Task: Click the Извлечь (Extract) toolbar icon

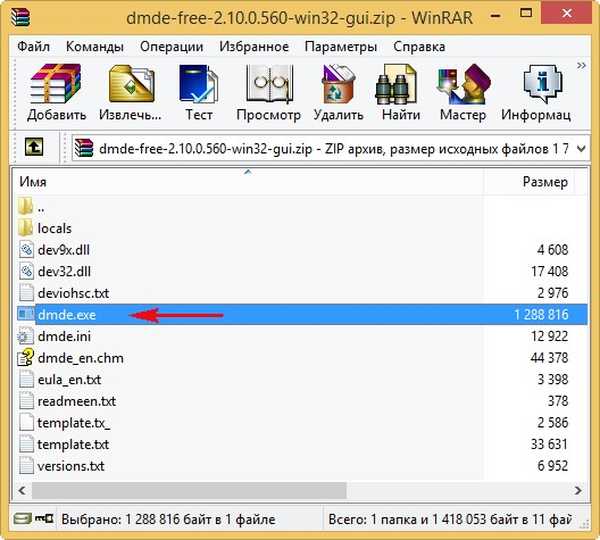Action: (131, 84)
